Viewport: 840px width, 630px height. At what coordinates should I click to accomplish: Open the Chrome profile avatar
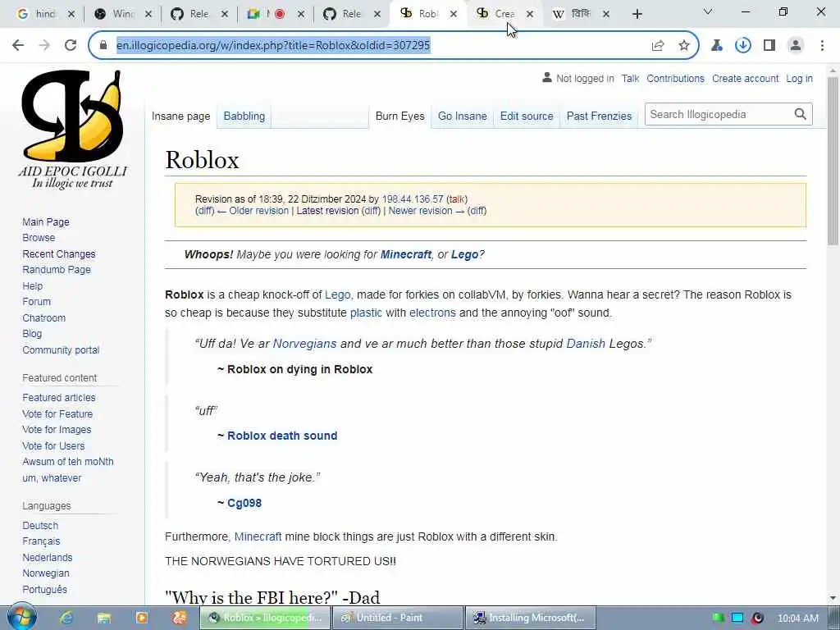796,46
